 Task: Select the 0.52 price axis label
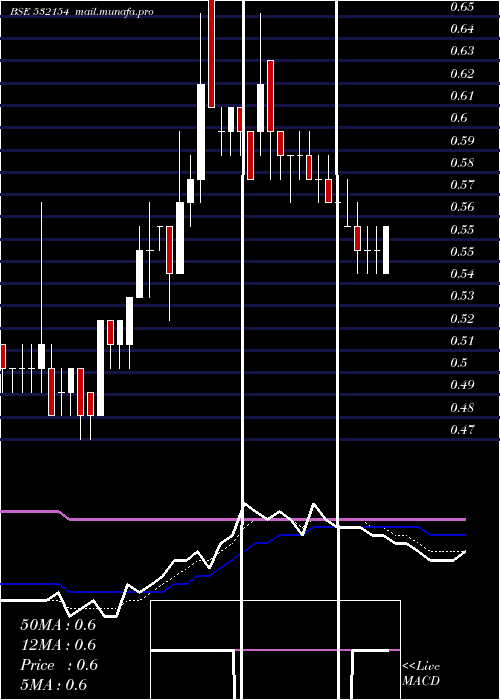pos(462,319)
